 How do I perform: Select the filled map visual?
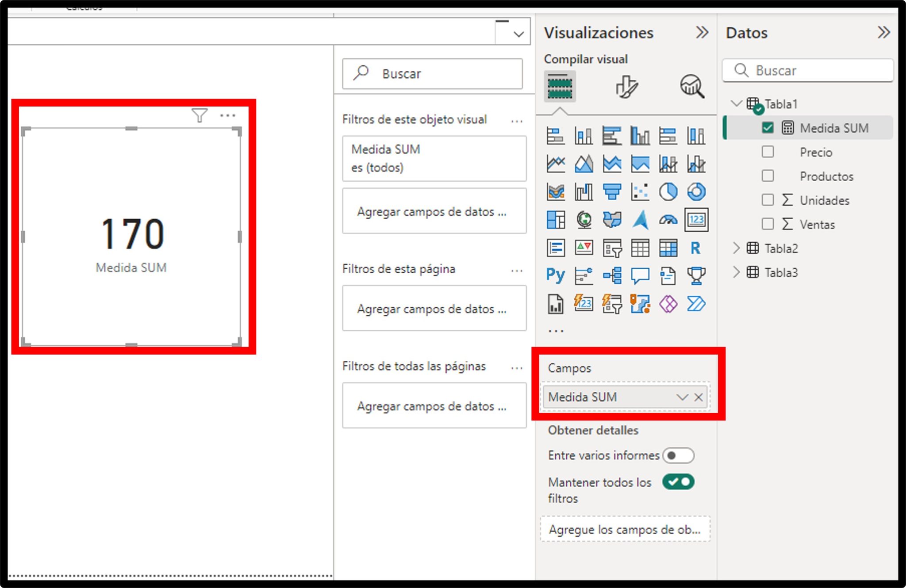(612, 220)
